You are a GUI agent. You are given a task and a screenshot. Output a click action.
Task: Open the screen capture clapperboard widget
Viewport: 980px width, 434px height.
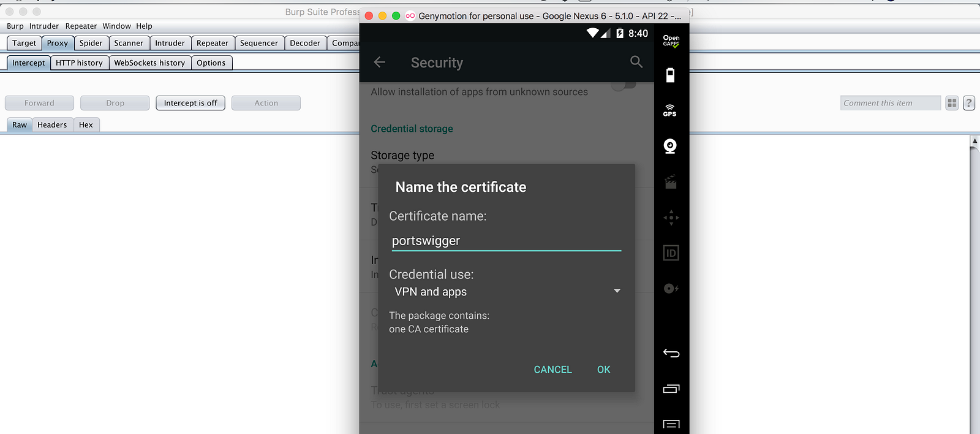pyautogui.click(x=671, y=181)
